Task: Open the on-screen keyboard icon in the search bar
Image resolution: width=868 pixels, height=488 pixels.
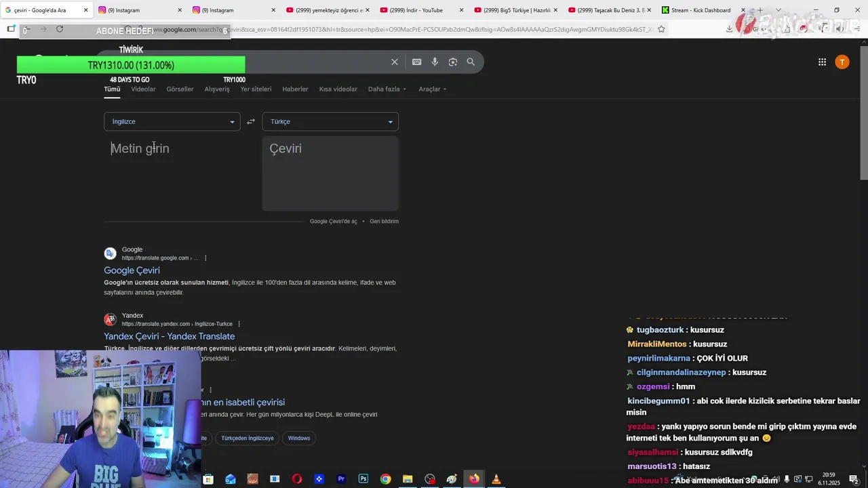Action: (416, 62)
